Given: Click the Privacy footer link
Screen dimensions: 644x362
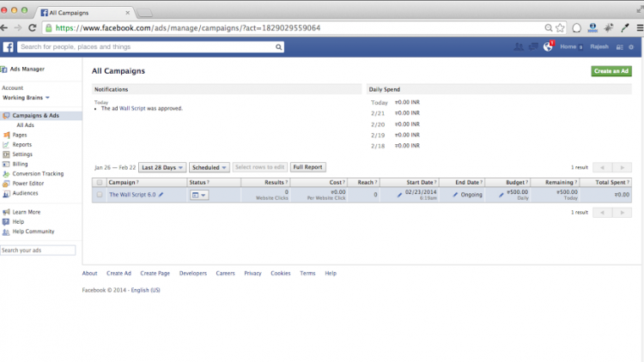Looking at the screenshot, I should 252,274.
